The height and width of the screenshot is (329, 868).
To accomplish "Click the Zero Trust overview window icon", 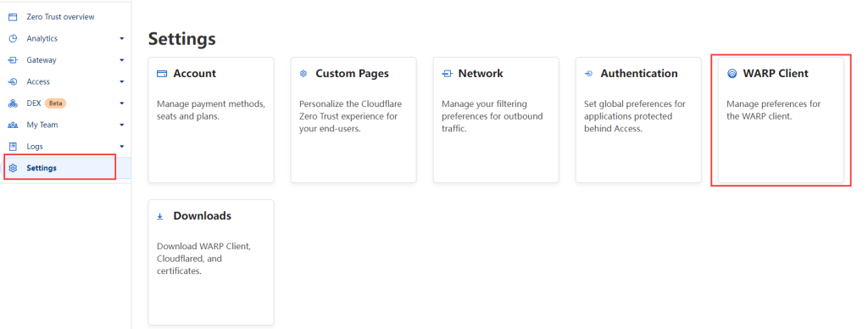I will click(x=13, y=17).
